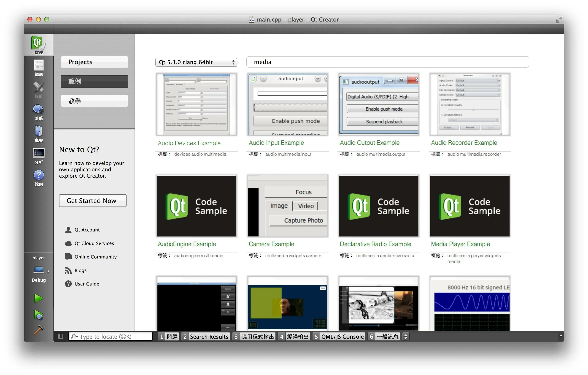This screenshot has height=375, width=588.
Task: Click the tag text 'devices audio multimedia'
Action: point(200,154)
